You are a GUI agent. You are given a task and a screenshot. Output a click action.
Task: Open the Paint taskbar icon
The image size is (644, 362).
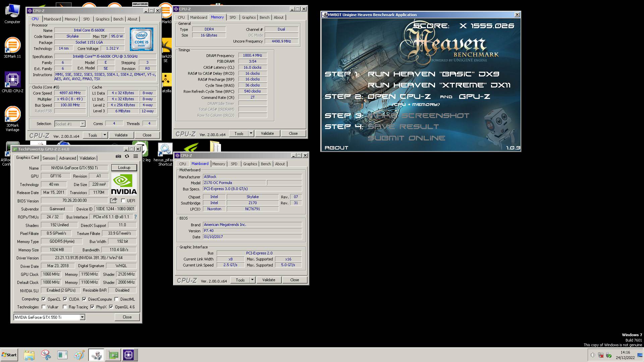(x=79, y=355)
